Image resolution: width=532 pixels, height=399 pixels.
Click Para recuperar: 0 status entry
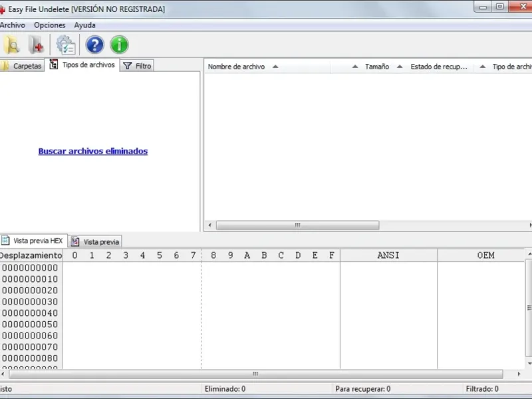pyautogui.click(x=362, y=389)
